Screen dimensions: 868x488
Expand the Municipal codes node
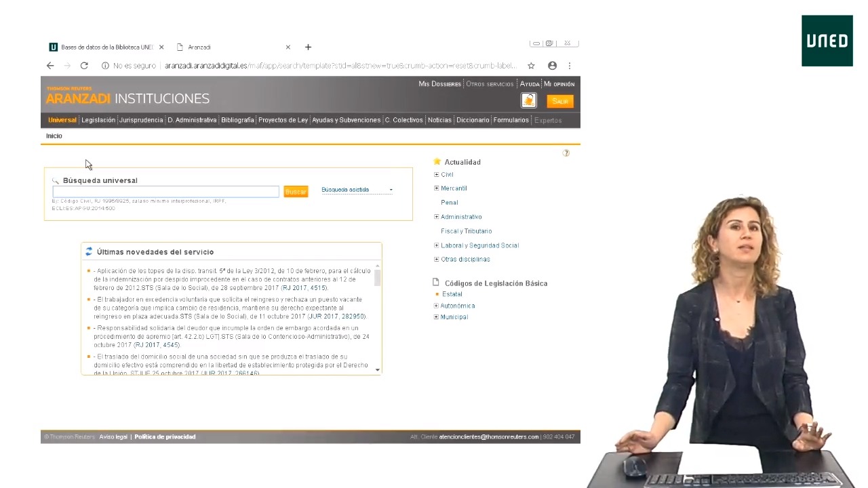click(x=436, y=317)
